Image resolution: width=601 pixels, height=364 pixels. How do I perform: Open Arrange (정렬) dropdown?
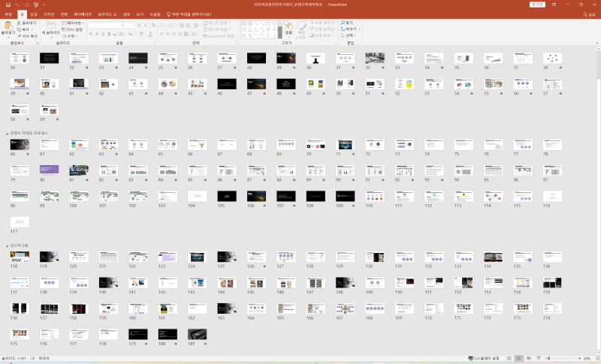288,29
